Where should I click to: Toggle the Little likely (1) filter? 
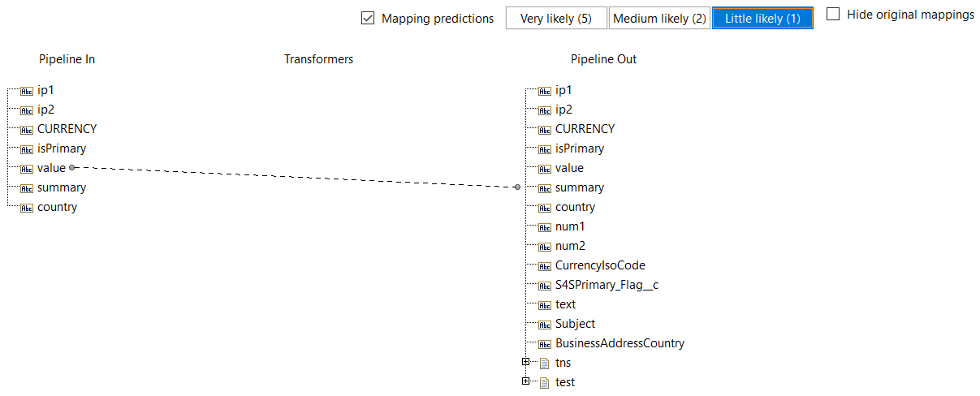pos(762,19)
